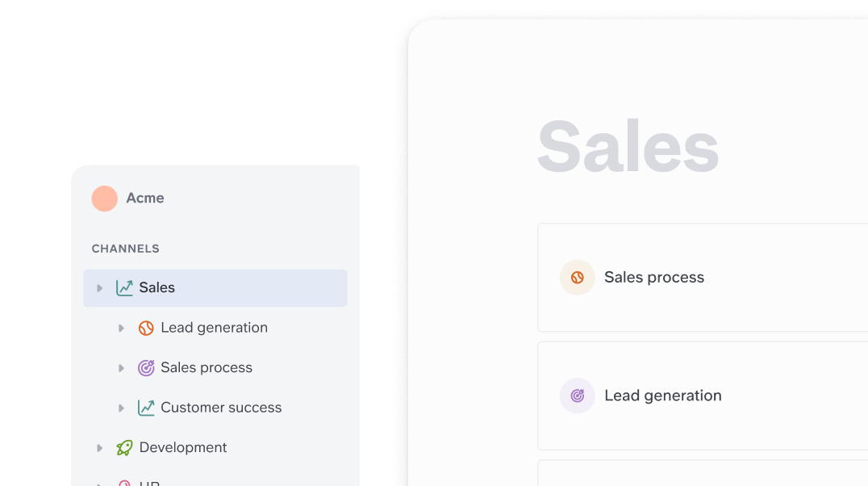Click the purple target icon beside Sales process in sidebar
Viewport: 868px width, 486px height.
146,368
